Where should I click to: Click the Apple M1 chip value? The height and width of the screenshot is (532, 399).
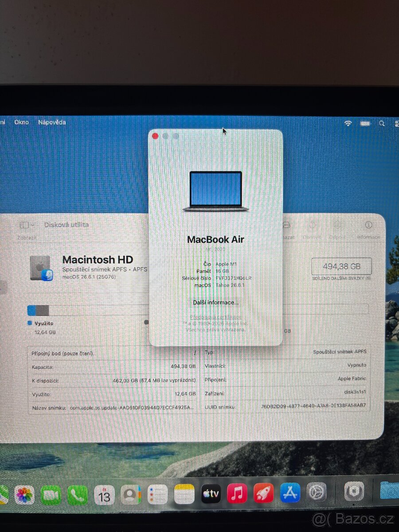[227, 264]
